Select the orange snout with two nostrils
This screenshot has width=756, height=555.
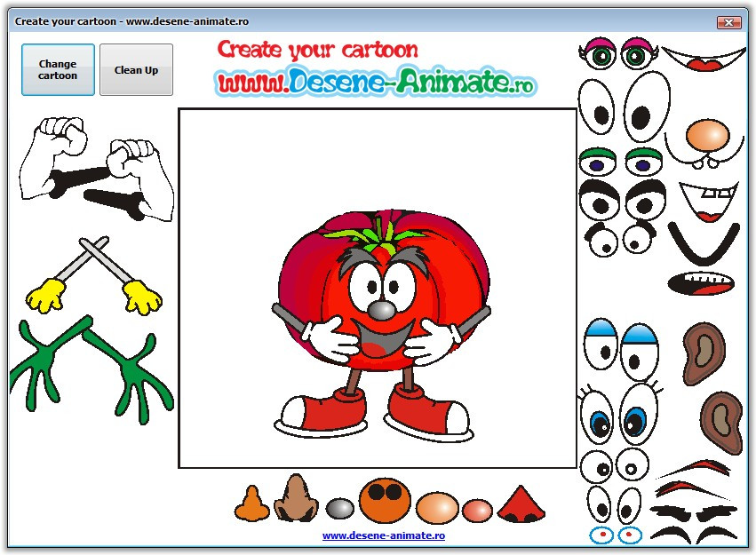point(385,501)
